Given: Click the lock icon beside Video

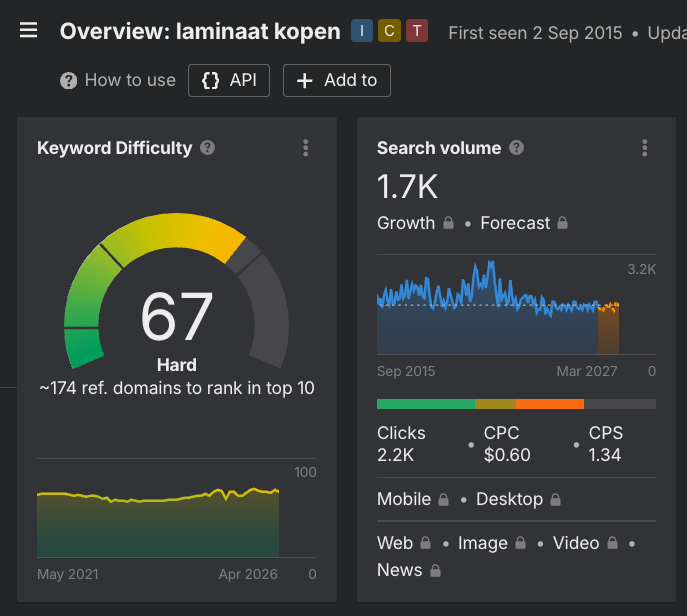Looking at the screenshot, I should pyautogui.click(x=613, y=543).
